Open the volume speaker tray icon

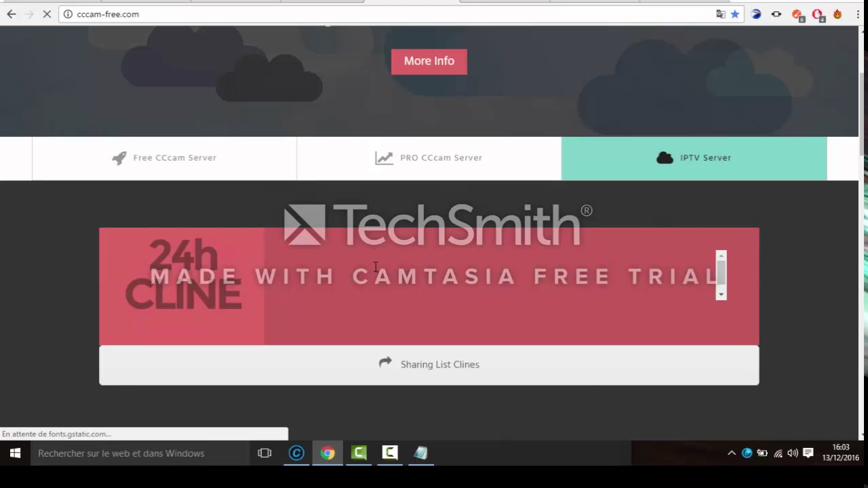point(793,453)
